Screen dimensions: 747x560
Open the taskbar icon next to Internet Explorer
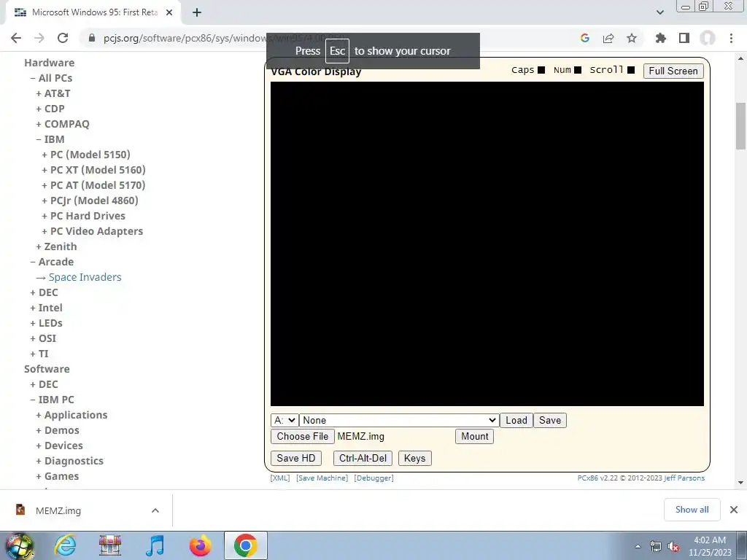pos(110,545)
